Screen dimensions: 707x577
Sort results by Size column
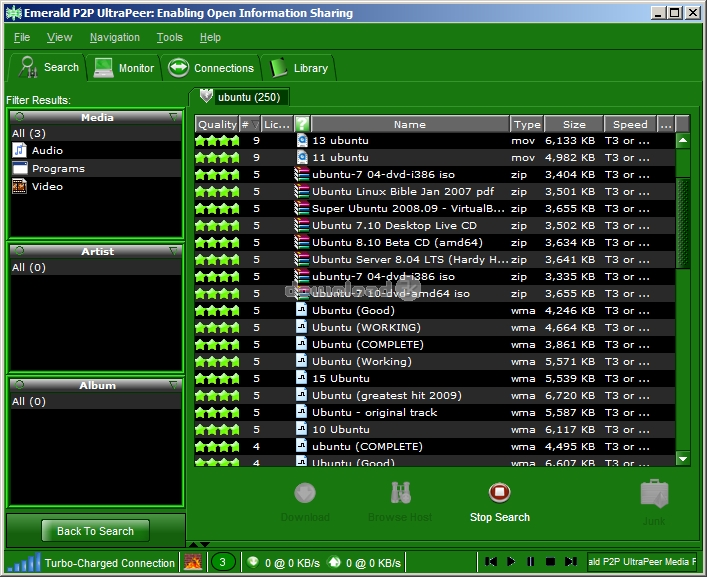574,124
